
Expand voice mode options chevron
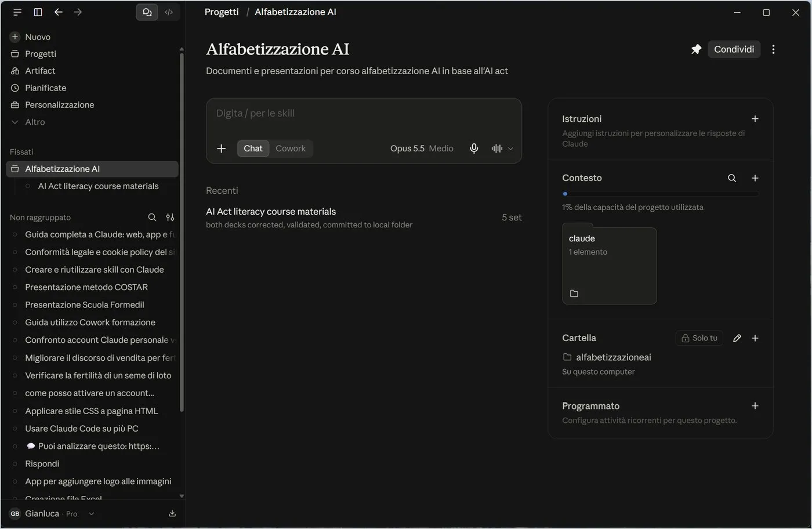pyautogui.click(x=510, y=148)
